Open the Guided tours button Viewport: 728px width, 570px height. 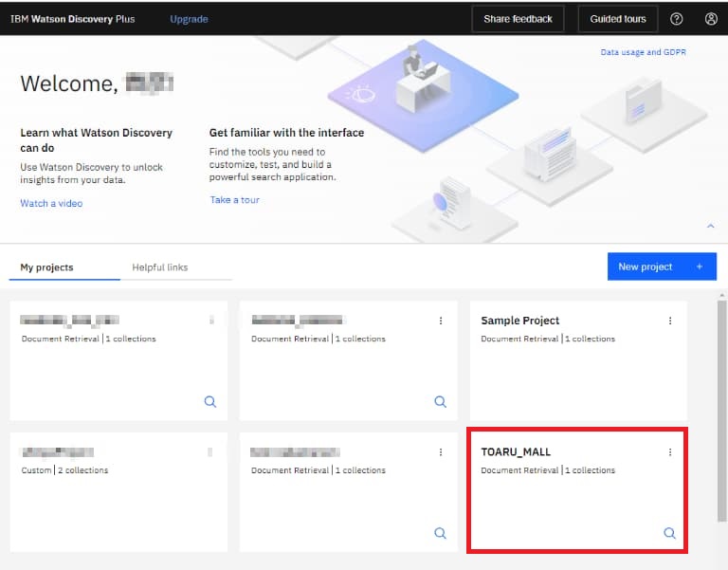pyautogui.click(x=617, y=19)
